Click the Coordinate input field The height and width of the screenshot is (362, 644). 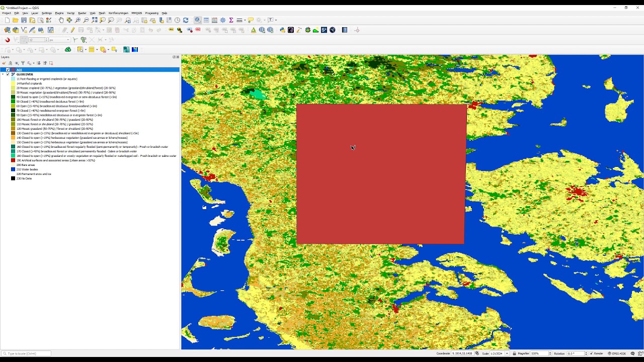coord(462,353)
